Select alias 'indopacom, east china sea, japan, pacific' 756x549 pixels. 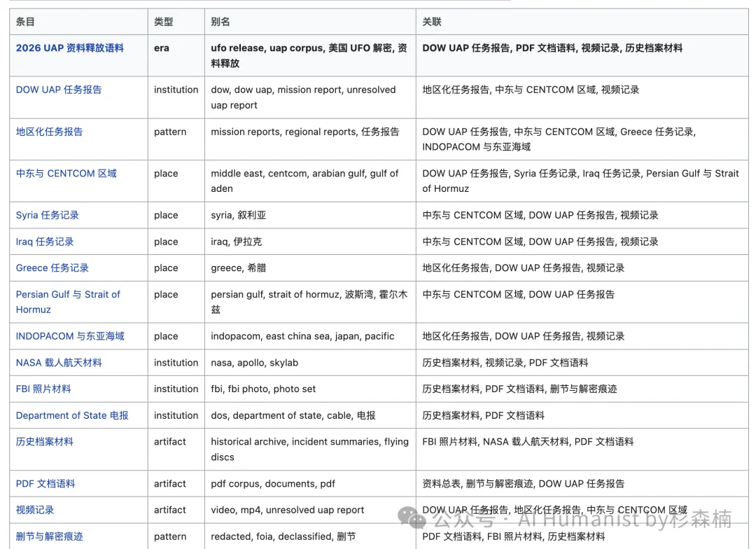pyautogui.click(x=302, y=336)
